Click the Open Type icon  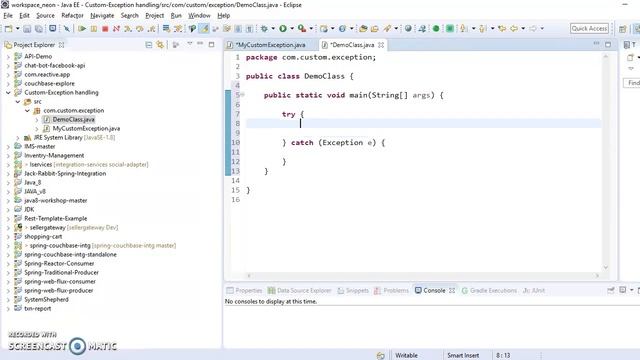point(363,29)
